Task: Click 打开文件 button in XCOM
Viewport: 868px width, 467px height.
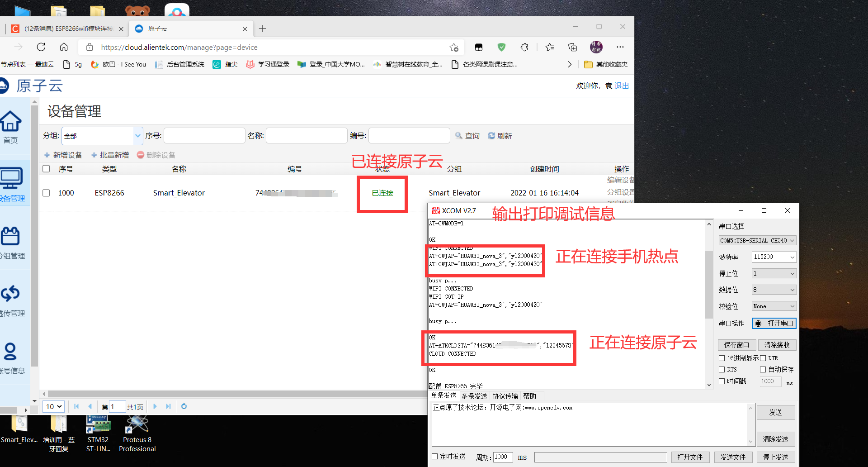Action: coord(690,457)
